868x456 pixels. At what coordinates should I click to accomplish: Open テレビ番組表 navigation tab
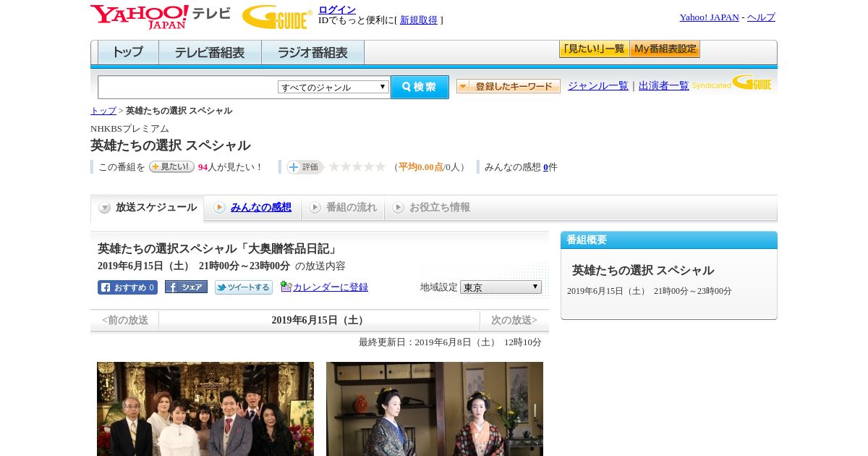tap(210, 53)
